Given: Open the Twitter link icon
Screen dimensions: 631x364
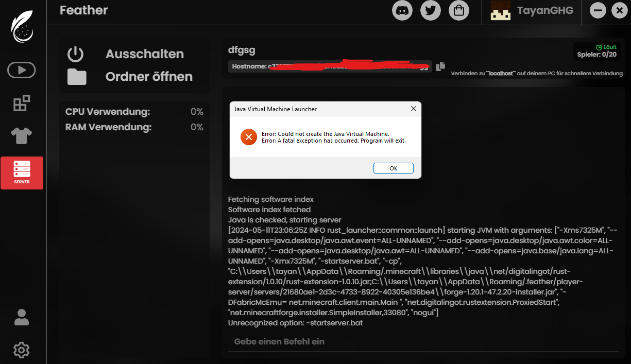Looking at the screenshot, I should point(431,10).
